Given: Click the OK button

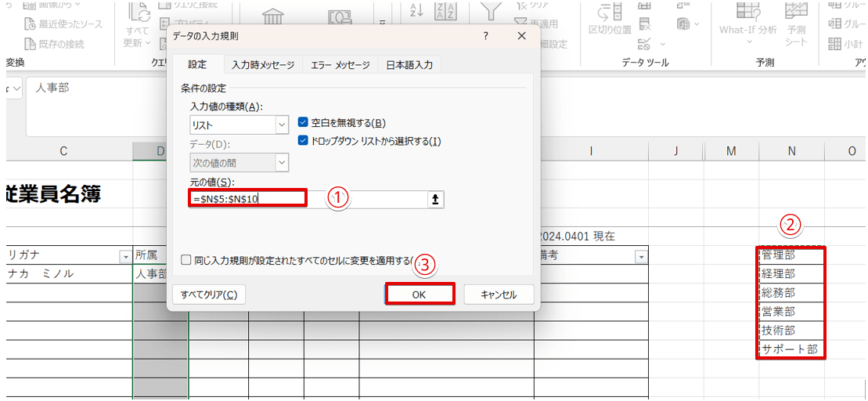Looking at the screenshot, I should (x=419, y=294).
